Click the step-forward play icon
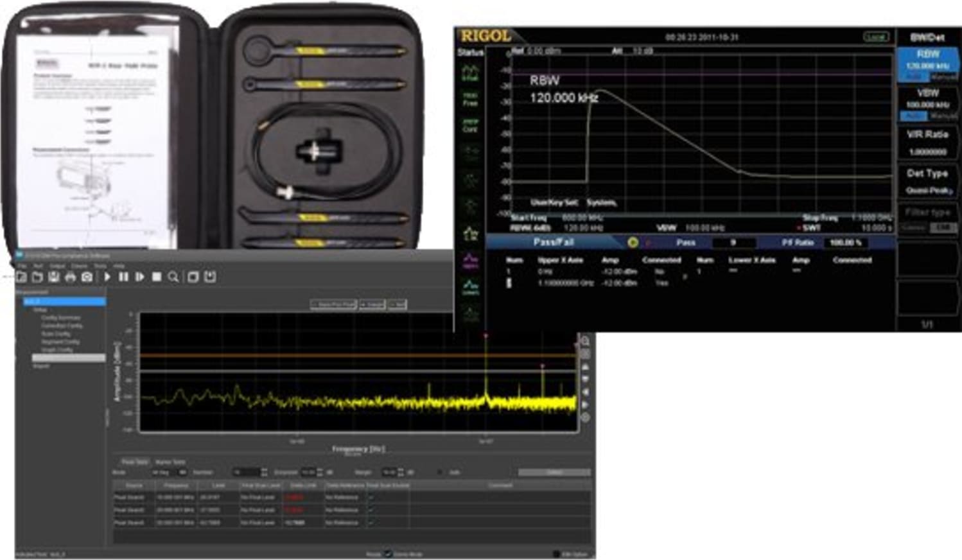Viewport: 962px width, 560px height. pyautogui.click(x=140, y=277)
